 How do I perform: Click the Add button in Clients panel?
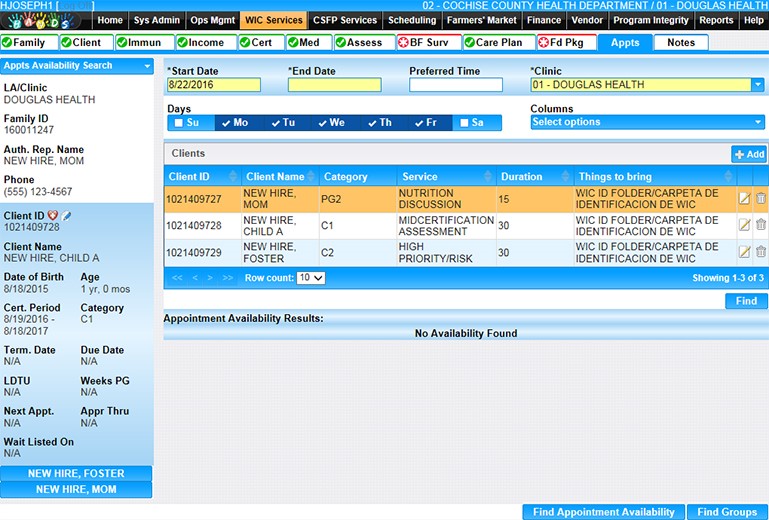[x=749, y=154]
